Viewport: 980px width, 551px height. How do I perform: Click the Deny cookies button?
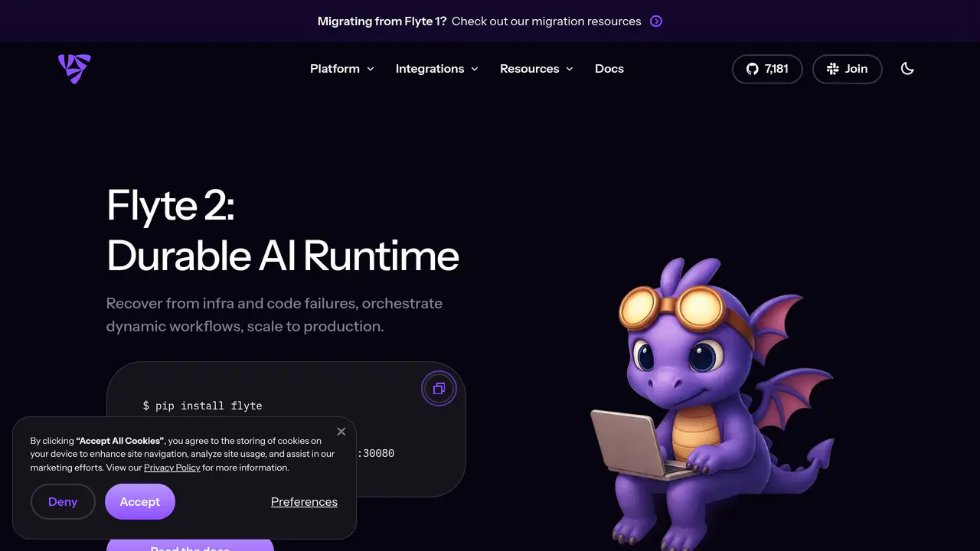coord(63,502)
